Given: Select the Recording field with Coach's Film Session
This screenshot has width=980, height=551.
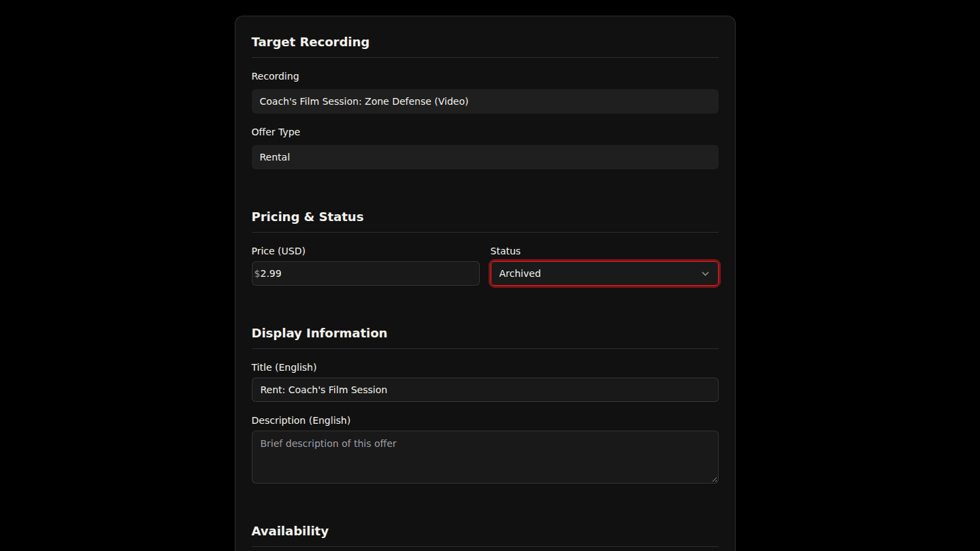Looking at the screenshot, I should [x=485, y=101].
